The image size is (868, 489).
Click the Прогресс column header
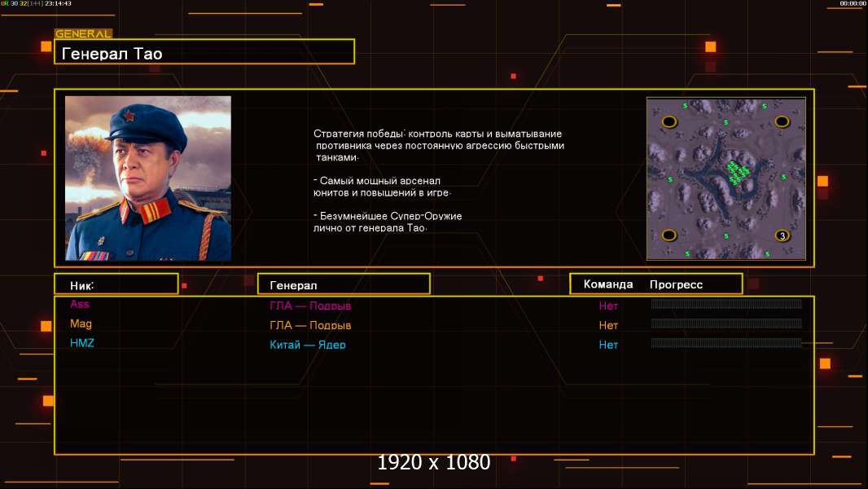(676, 284)
